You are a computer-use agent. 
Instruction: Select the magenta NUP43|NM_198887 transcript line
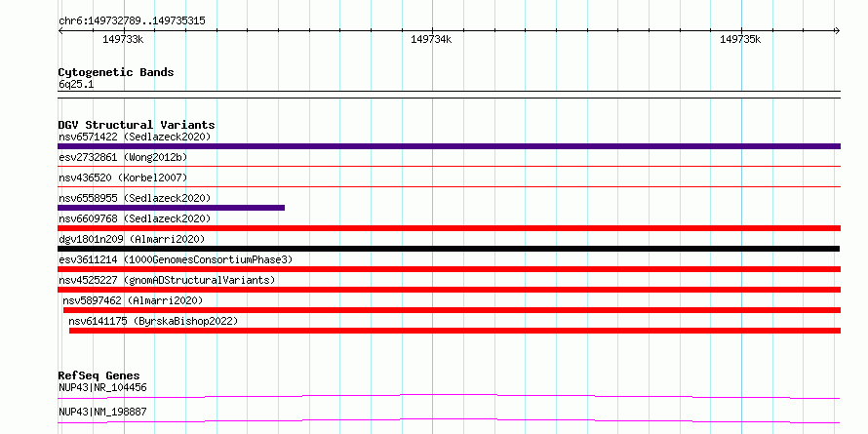[x=449, y=420]
